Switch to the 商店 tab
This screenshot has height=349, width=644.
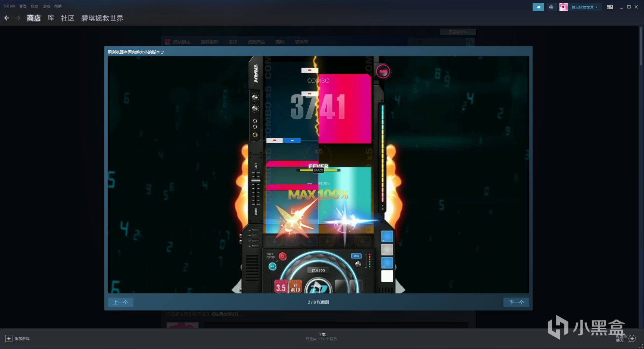[34, 18]
